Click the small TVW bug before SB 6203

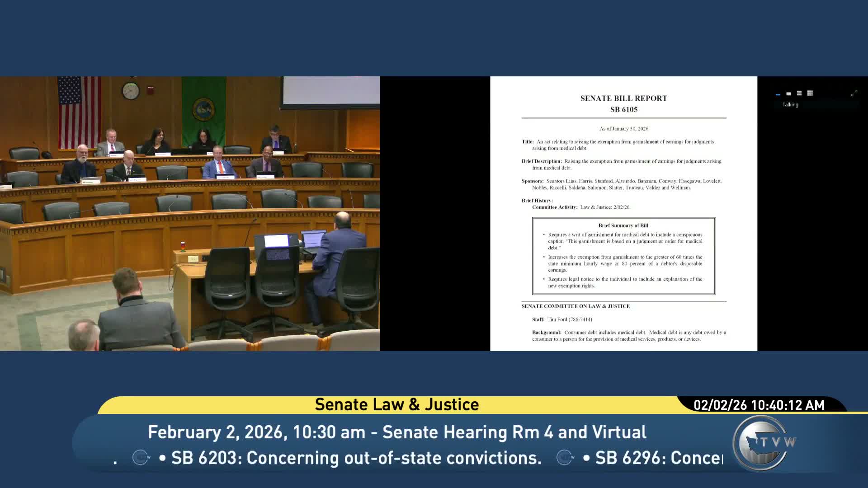click(x=140, y=458)
